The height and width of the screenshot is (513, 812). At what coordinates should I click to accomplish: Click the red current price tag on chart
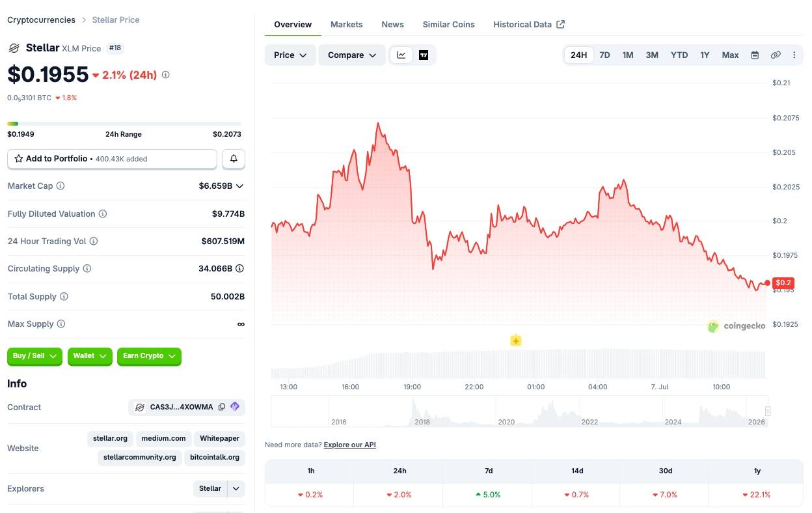click(783, 283)
